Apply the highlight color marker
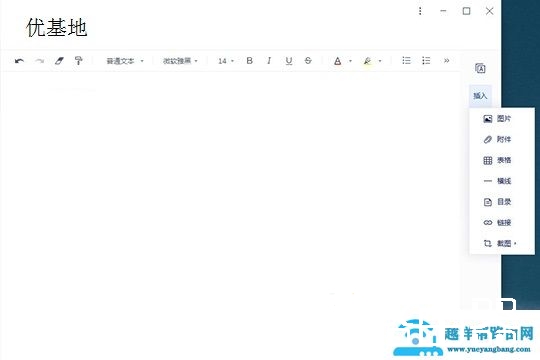 click(367, 61)
